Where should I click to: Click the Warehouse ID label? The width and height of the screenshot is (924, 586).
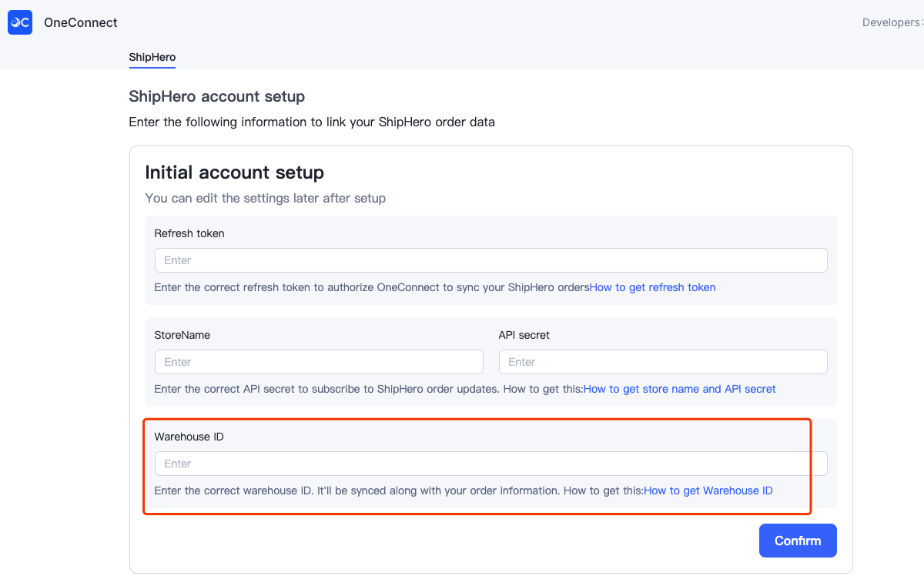tap(189, 437)
